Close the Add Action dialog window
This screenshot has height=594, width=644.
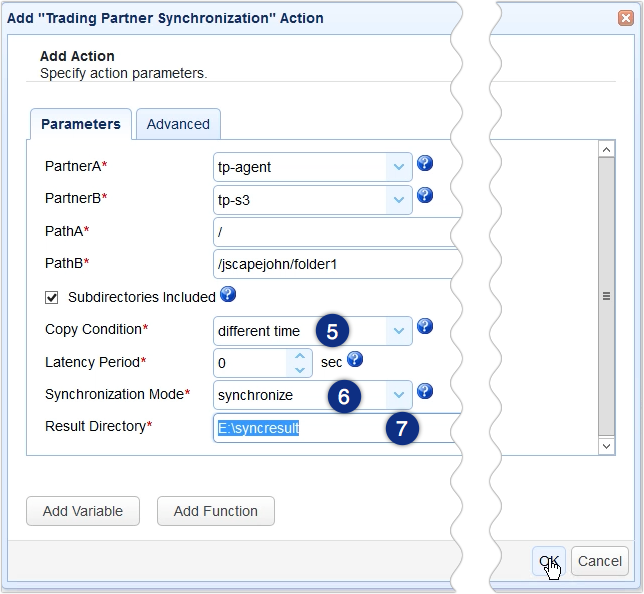[x=626, y=18]
